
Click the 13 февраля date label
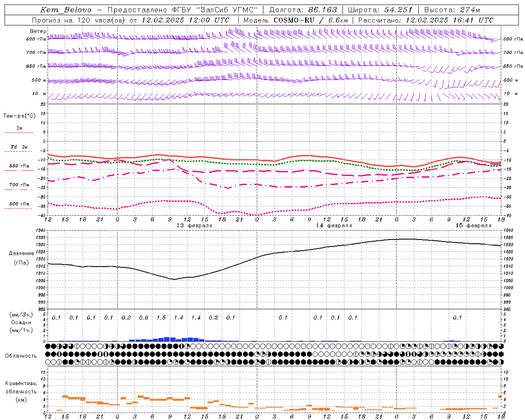pyautogui.click(x=194, y=226)
